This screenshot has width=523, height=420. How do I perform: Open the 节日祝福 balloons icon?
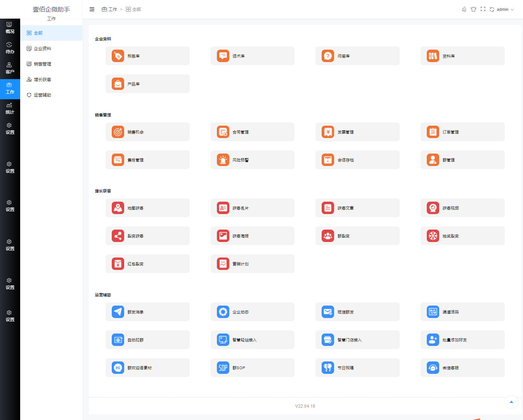328,368
